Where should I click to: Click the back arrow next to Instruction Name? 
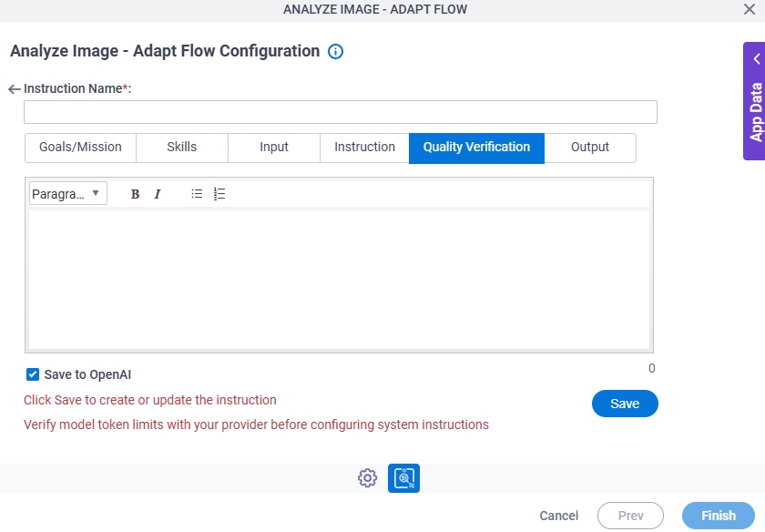[x=15, y=89]
